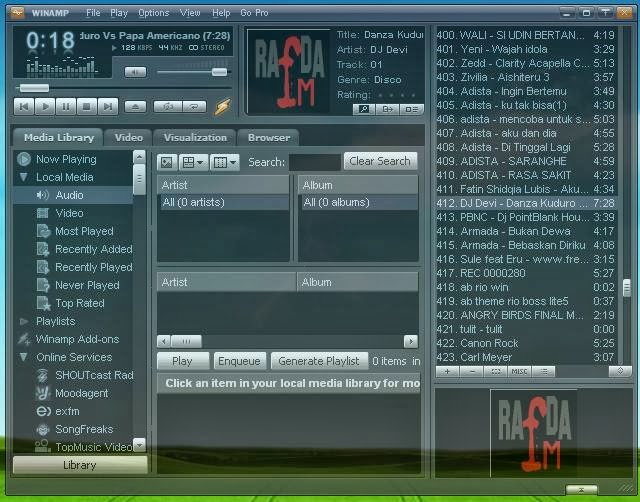640x502 pixels.
Task: Open the Never Played view
Action: 87,285
